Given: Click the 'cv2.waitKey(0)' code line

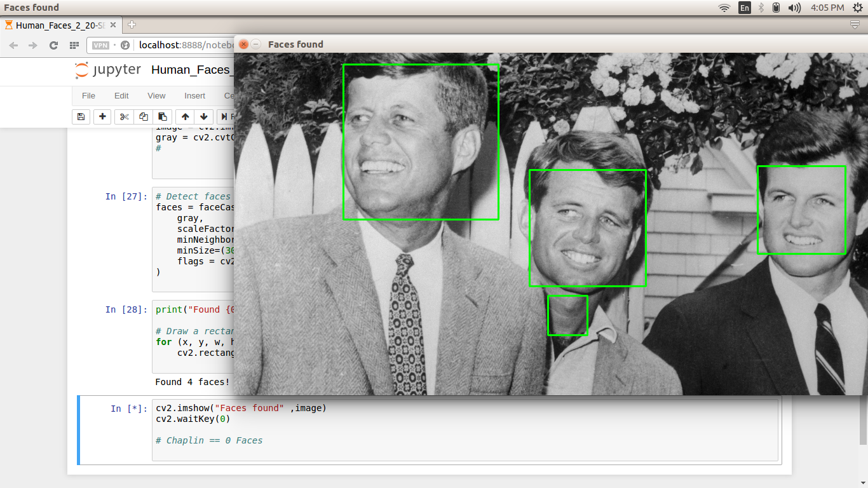Looking at the screenshot, I should coord(193,419).
